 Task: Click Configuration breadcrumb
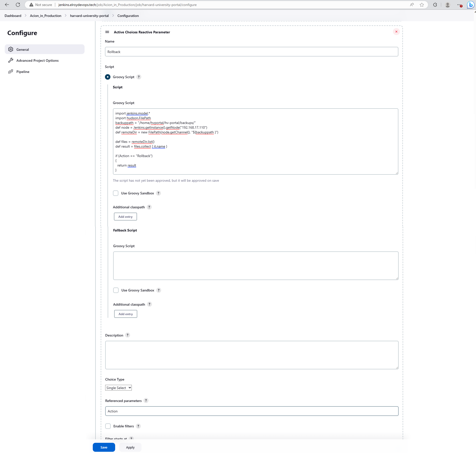pyautogui.click(x=128, y=16)
